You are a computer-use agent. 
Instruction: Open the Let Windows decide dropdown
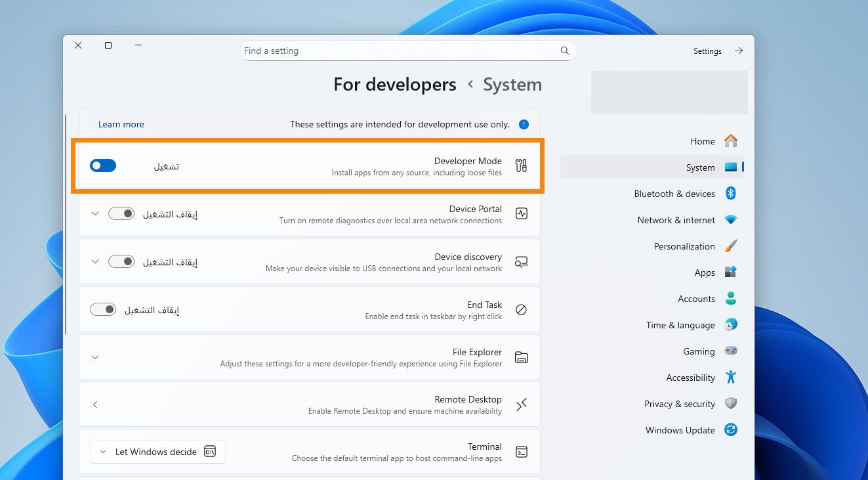pos(157,452)
